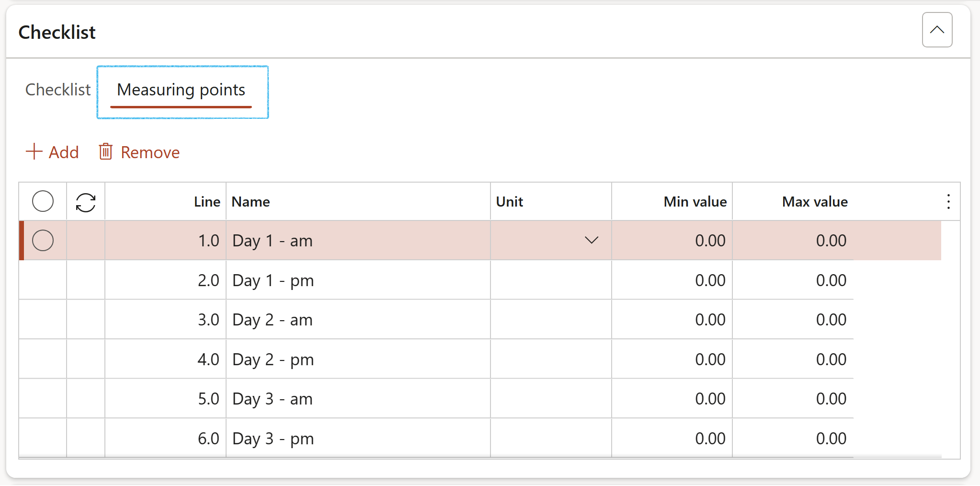
Task: Click Min value in Day 1 - pm row
Action: 672,280
